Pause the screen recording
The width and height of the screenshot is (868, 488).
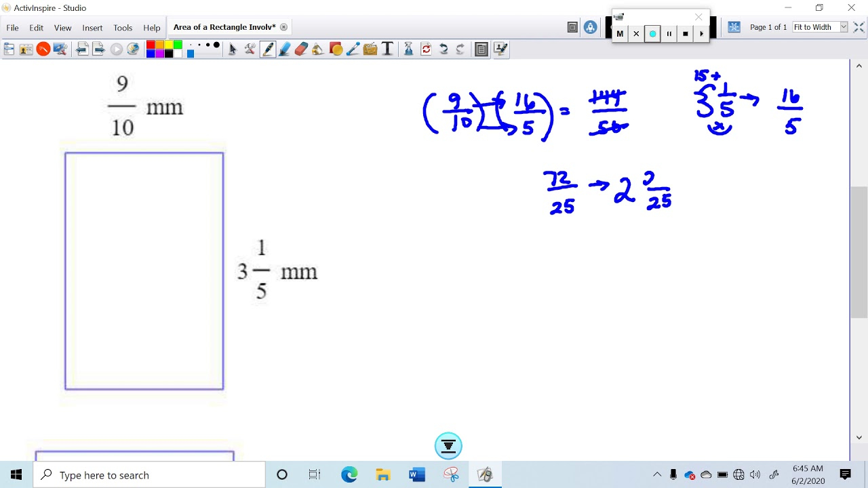pos(669,33)
